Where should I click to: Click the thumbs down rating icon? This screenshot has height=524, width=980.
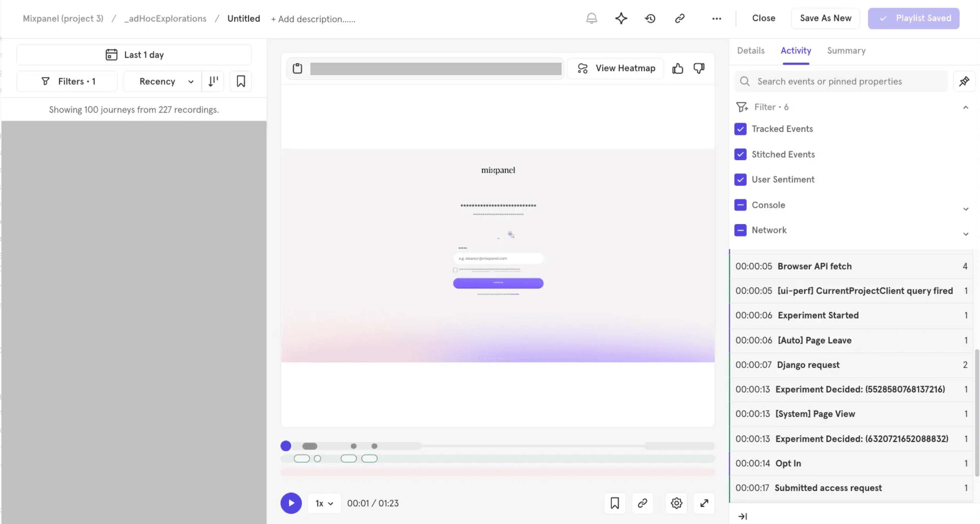(x=699, y=68)
